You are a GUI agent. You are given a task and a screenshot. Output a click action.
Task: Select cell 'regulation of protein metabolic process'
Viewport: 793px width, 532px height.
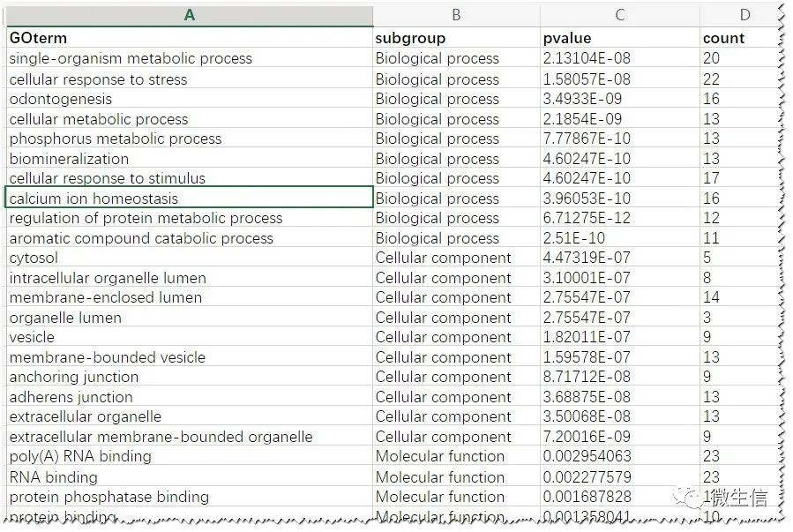pyautogui.click(x=189, y=218)
